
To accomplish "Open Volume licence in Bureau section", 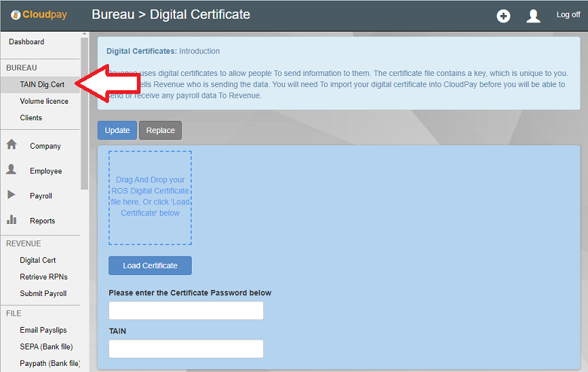I will click(x=44, y=101).
